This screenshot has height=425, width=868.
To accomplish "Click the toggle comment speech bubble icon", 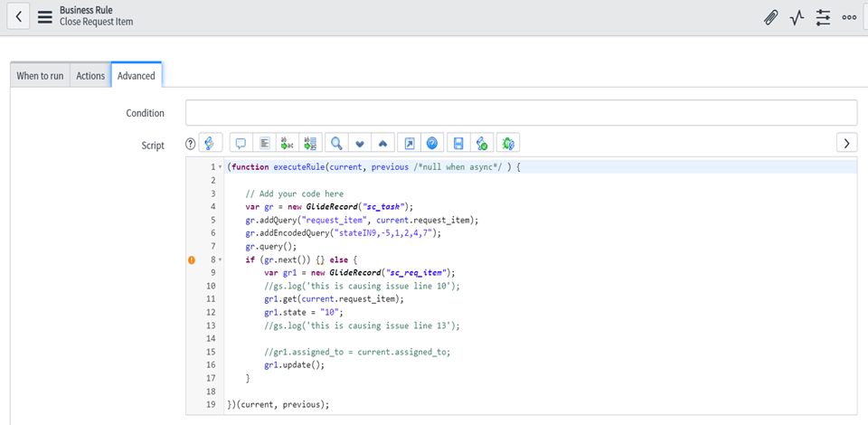I will click(241, 144).
